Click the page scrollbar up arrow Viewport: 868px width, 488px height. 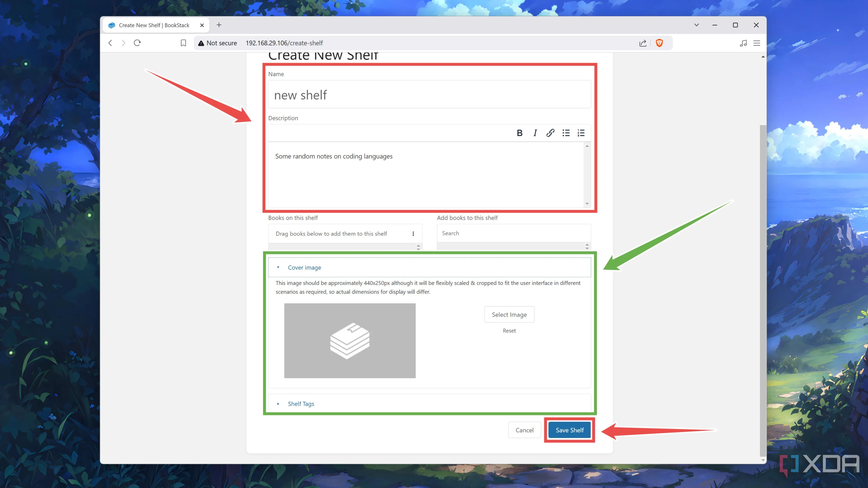pyautogui.click(x=763, y=56)
